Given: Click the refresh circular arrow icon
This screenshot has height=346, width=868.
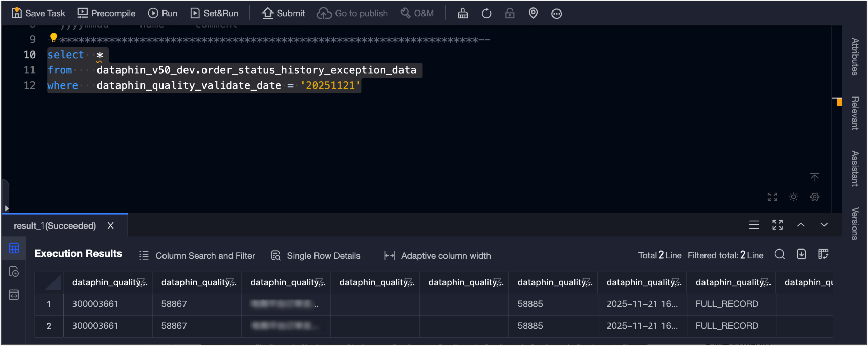Looking at the screenshot, I should click(486, 14).
